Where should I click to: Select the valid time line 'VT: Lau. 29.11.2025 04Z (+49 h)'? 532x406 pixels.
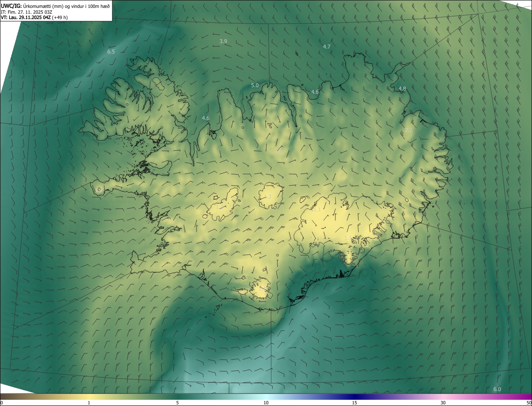click(x=34, y=17)
